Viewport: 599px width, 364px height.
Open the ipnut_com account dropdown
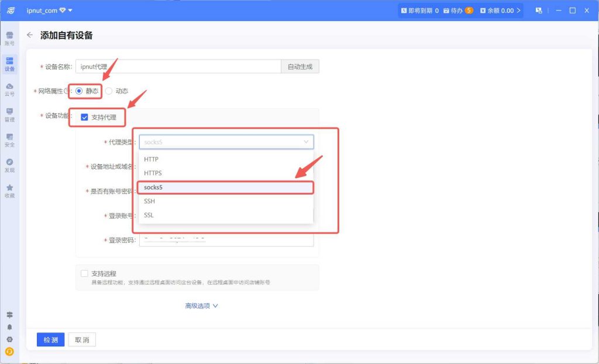click(50, 11)
